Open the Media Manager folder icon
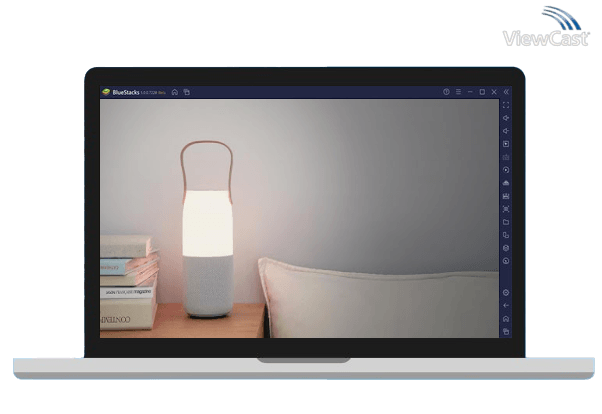Viewport: 602px width, 414px height. 506,222
